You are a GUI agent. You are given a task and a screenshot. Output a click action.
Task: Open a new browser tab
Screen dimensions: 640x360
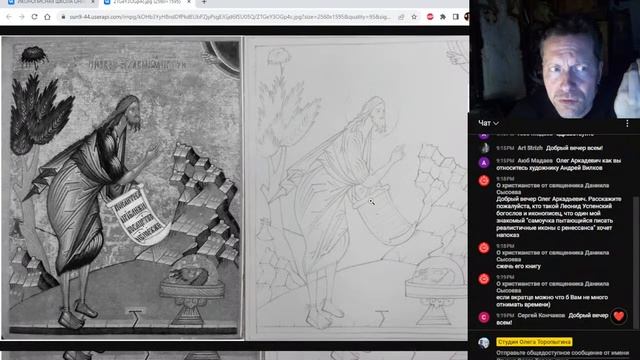click(204, 2)
